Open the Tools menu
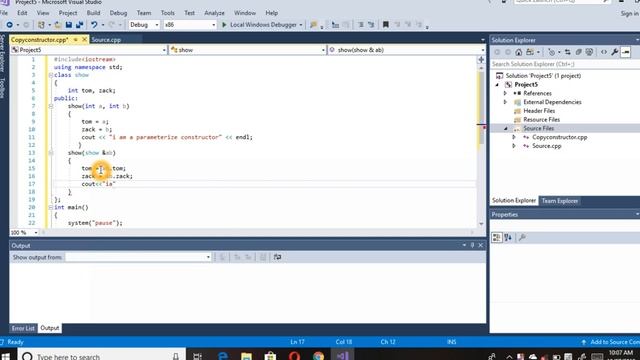 click(x=167, y=13)
